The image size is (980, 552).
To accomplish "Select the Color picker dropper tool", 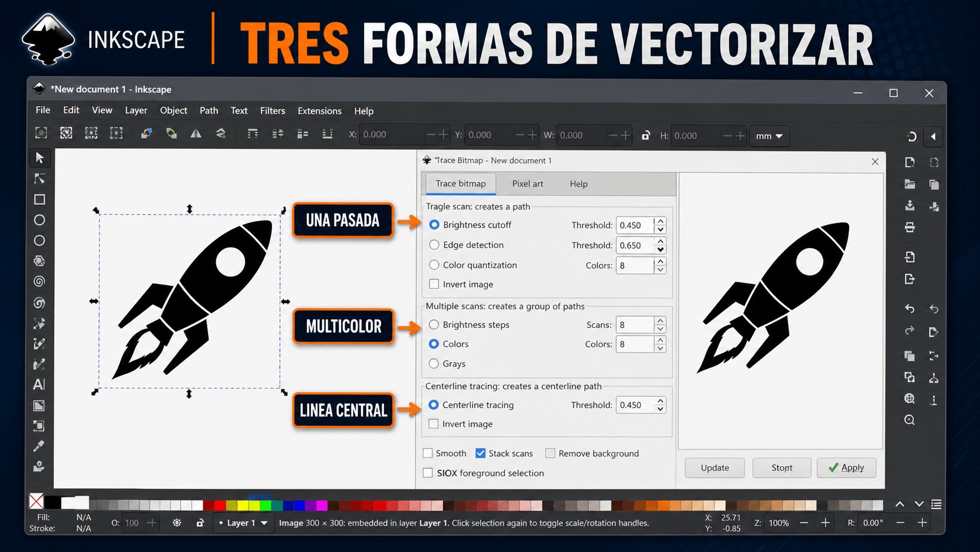I will 39,446.
